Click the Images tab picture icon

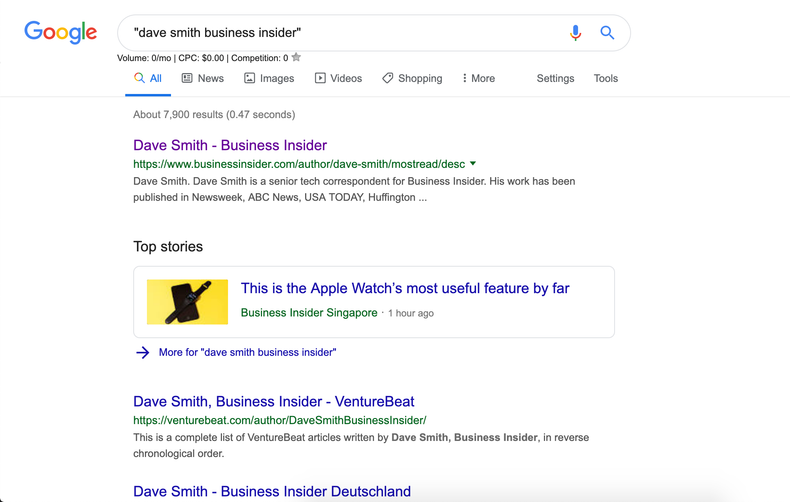click(250, 78)
